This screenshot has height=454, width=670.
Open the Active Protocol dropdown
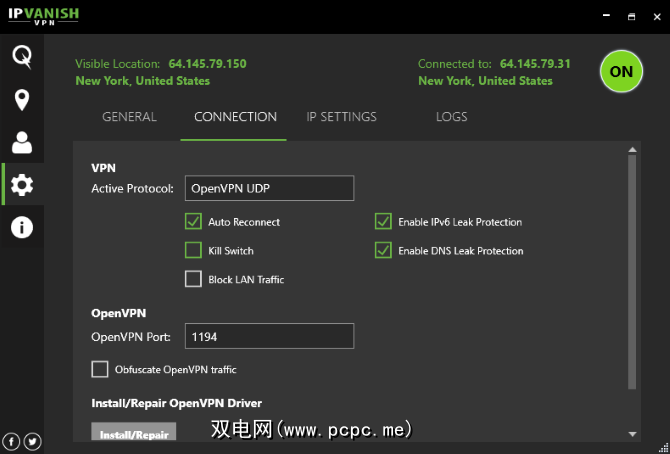coord(269,188)
